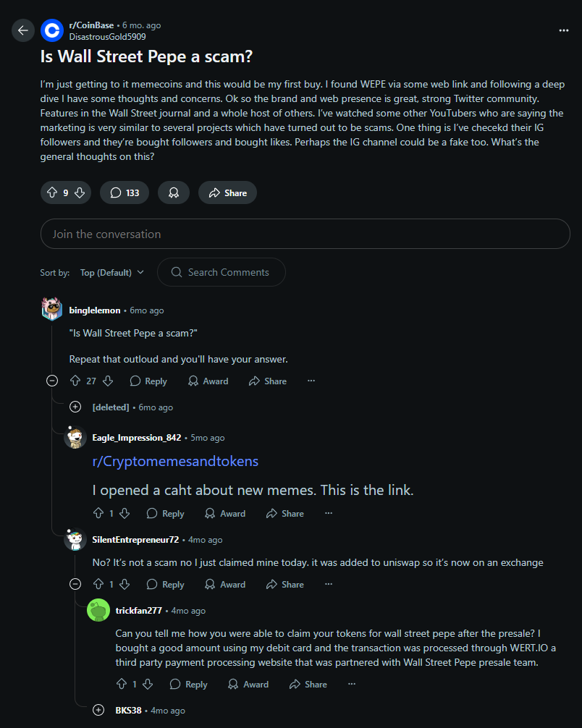Downvote trickfan277's comment
The width and height of the screenshot is (582, 728).
point(148,684)
